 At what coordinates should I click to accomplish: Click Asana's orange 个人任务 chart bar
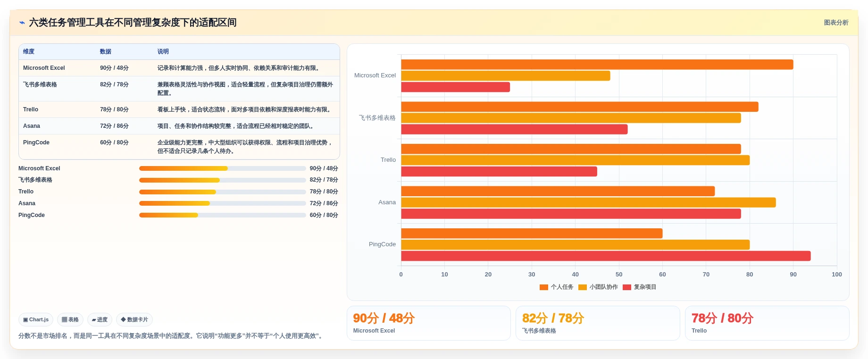pos(558,191)
